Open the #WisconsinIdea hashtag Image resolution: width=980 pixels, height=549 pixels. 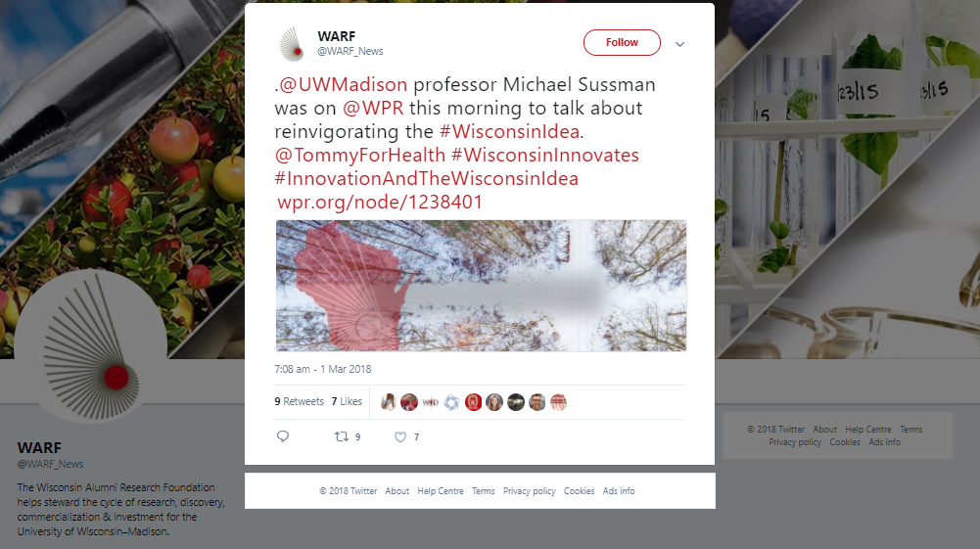pyautogui.click(x=509, y=131)
